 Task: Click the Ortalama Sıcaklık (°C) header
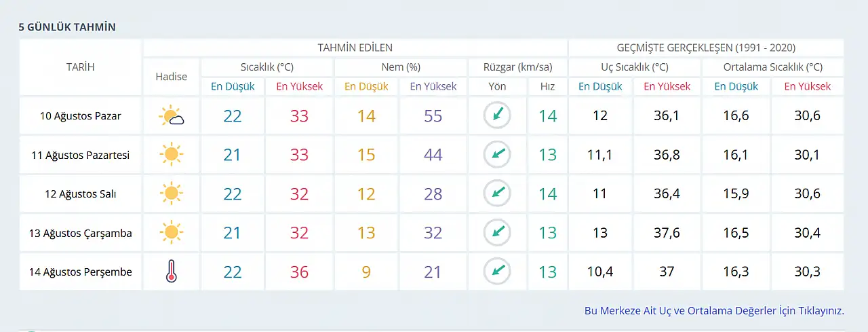click(773, 67)
